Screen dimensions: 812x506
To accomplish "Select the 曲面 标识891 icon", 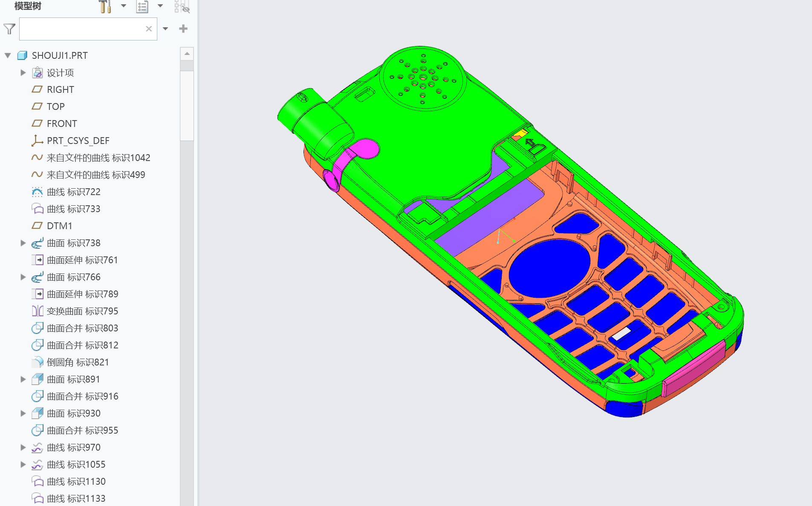I will [38, 379].
